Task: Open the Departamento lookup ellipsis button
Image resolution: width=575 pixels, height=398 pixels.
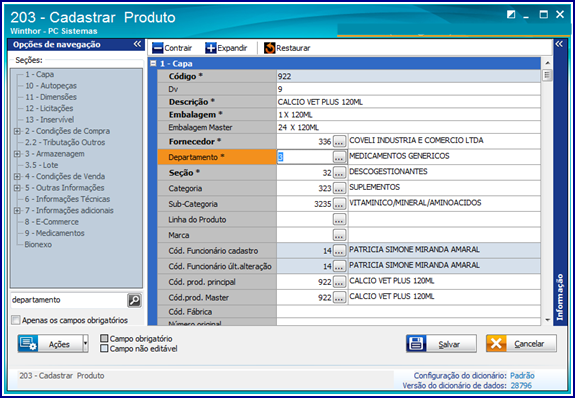Action: [339, 157]
